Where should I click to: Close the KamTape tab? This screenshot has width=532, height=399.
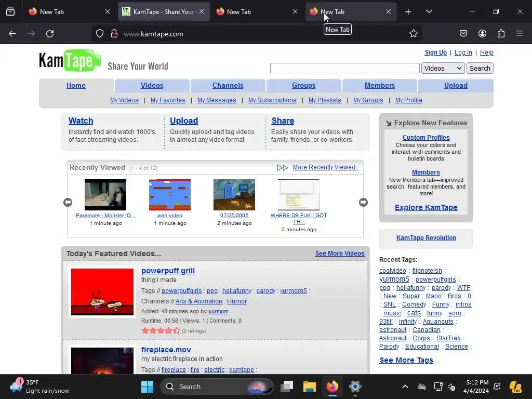202,11
